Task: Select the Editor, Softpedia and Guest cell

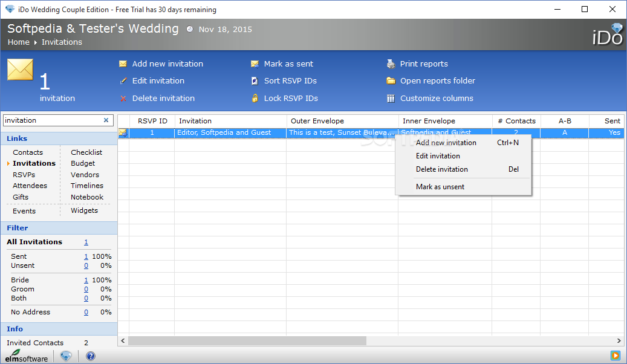Action: coord(230,132)
